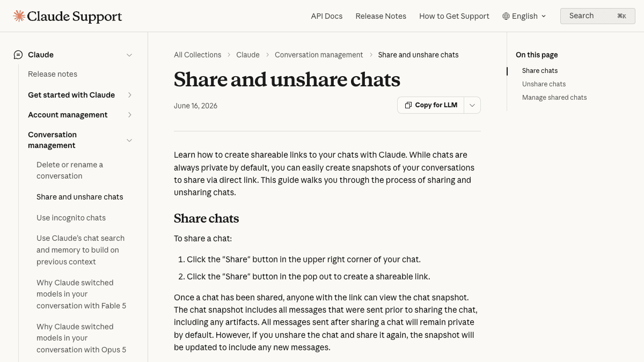Expand the Account management section
644x362 pixels.
(129, 115)
